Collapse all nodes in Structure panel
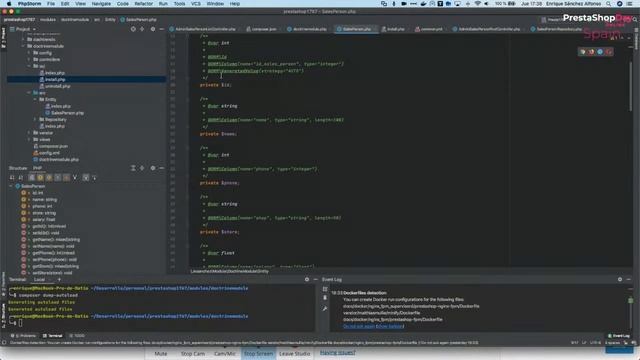 pos(142,168)
